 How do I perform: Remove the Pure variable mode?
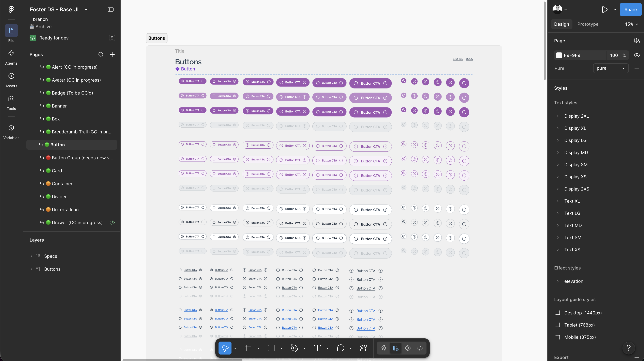pos(637,68)
